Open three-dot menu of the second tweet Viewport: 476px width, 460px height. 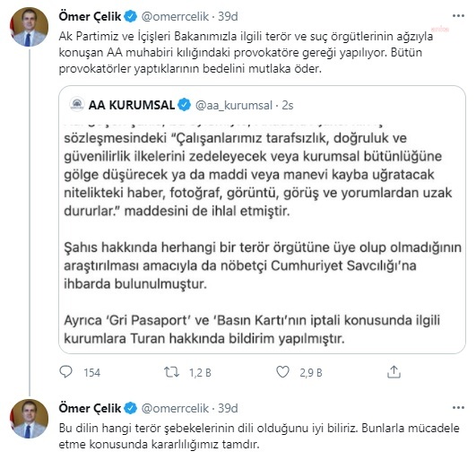click(458, 408)
